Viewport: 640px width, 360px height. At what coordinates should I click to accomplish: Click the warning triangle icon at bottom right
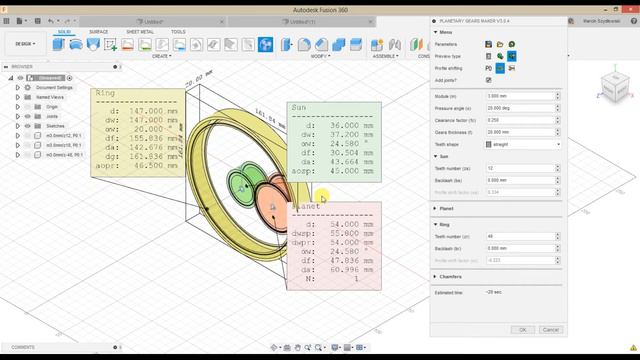click(x=633, y=348)
